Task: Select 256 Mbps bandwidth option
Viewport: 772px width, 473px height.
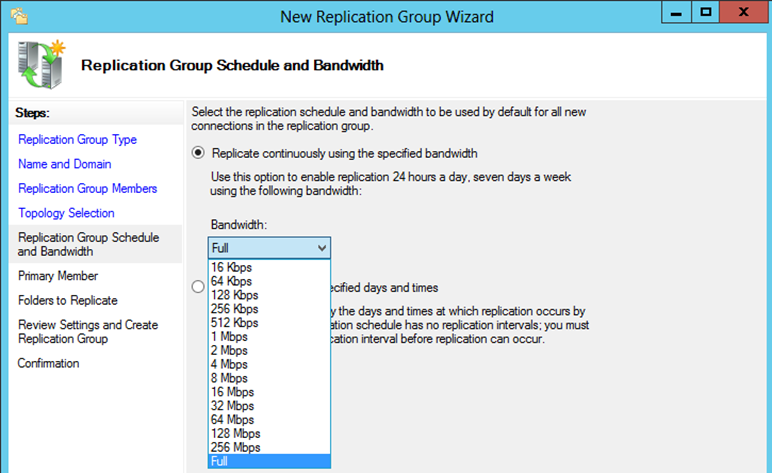Action: [235, 447]
